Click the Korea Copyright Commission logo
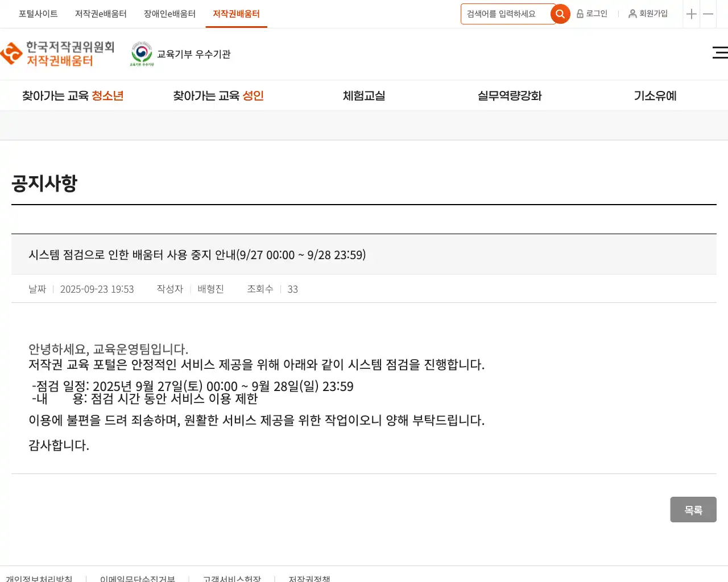The height and width of the screenshot is (582, 728). point(57,54)
